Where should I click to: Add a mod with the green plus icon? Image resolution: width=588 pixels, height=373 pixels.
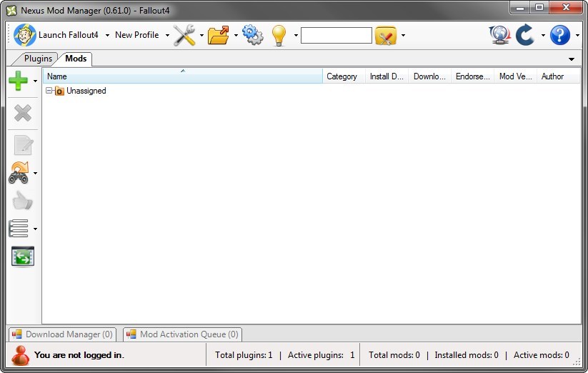pyautogui.click(x=18, y=81)
